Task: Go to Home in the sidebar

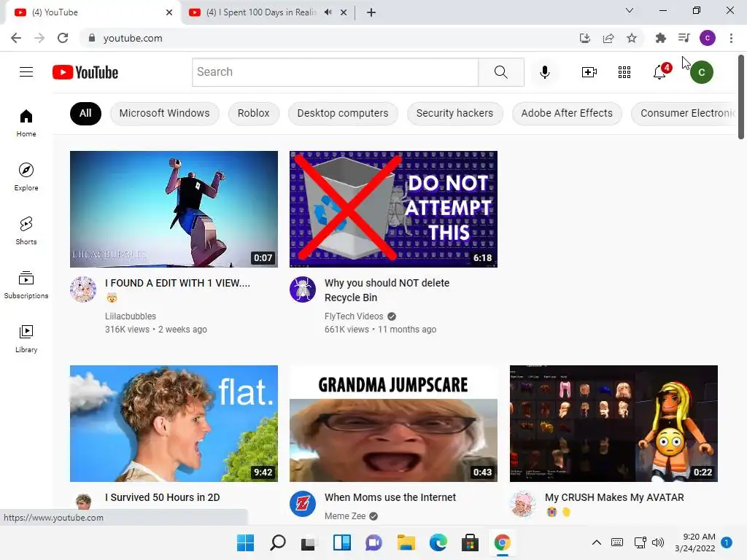Action: click(x=26, y=122)
